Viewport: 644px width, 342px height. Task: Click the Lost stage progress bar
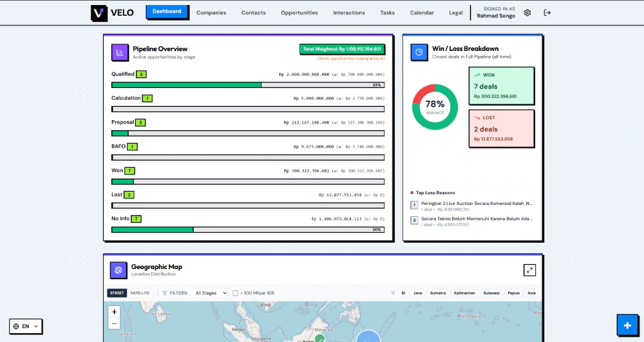(248, 206)
